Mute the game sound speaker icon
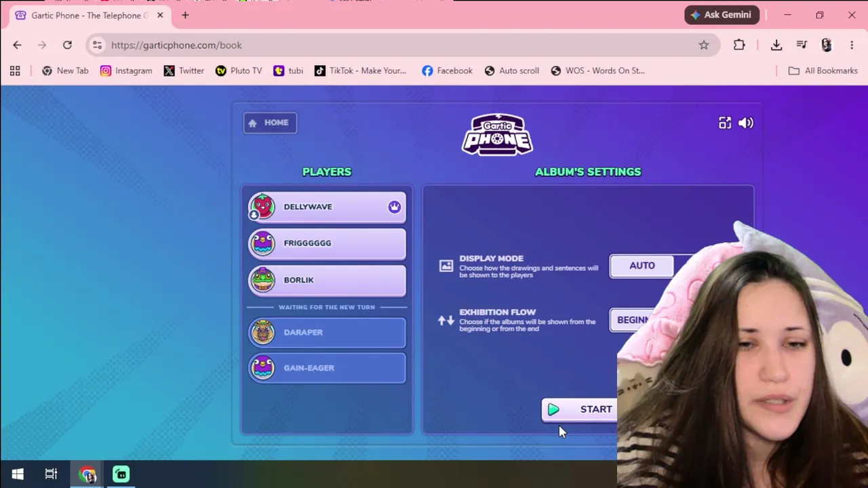 click(746, 123)
